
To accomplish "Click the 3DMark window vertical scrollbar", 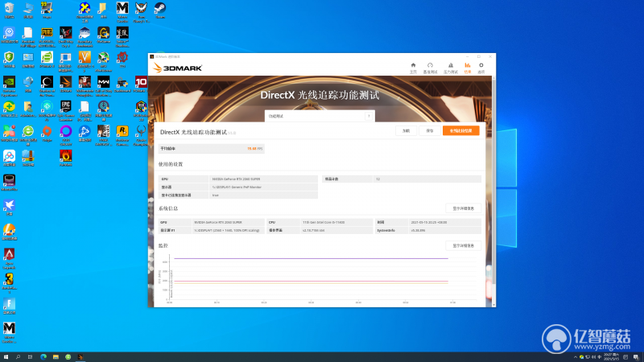I will tap(493, 180).
